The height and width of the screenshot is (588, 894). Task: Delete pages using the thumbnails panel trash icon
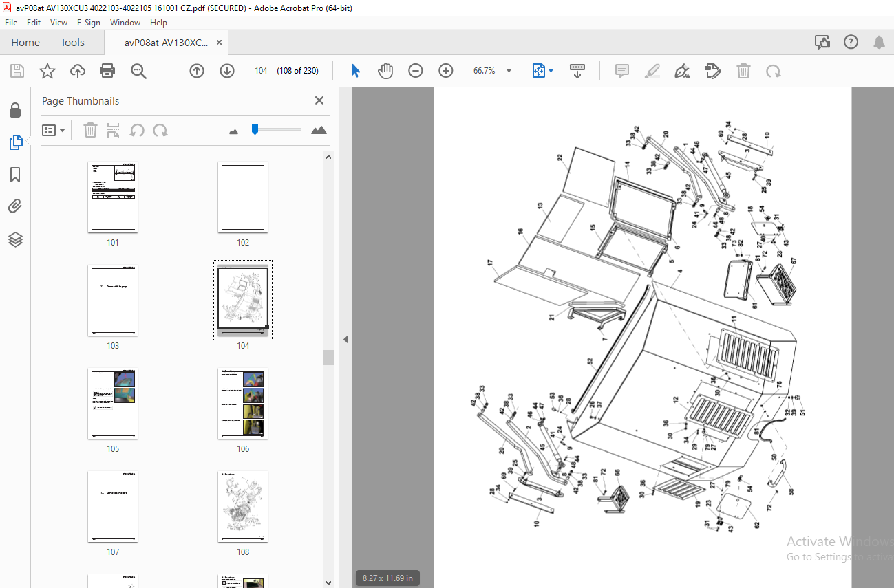tap(90, 130)
